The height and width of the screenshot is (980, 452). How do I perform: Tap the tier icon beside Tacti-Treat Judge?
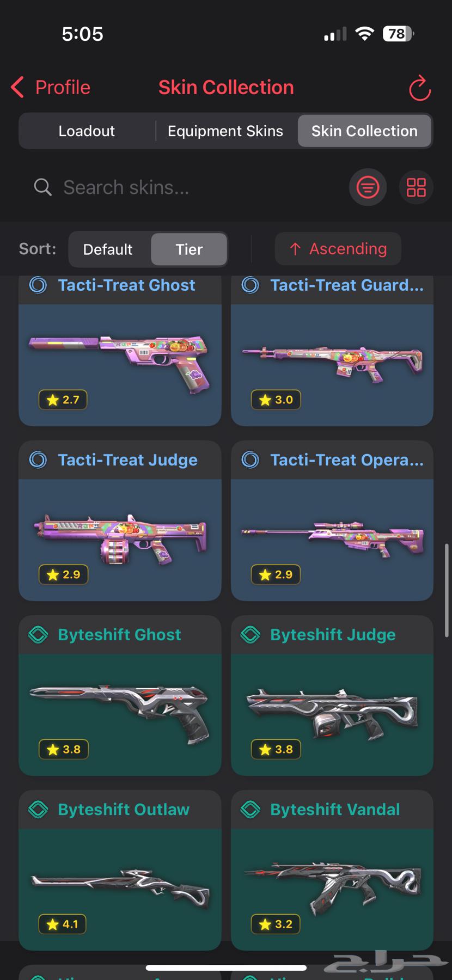[38, 460]
